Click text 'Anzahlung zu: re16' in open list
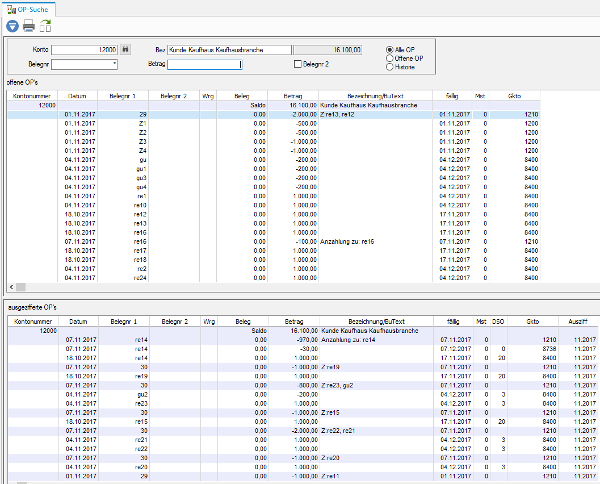The width and height of the screenshot is (600, 484). tap(347, 241)
